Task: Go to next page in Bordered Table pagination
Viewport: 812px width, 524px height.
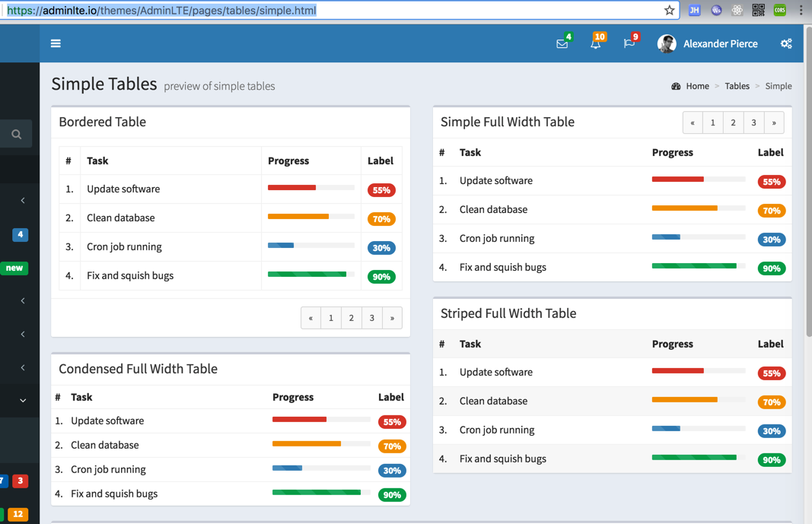Action: (392, 318)
